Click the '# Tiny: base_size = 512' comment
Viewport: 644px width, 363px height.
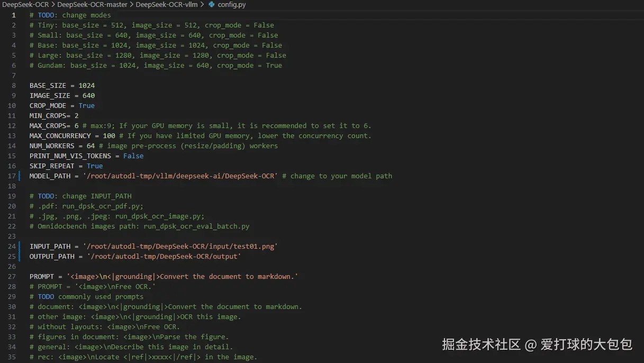[x=152, y=25]
